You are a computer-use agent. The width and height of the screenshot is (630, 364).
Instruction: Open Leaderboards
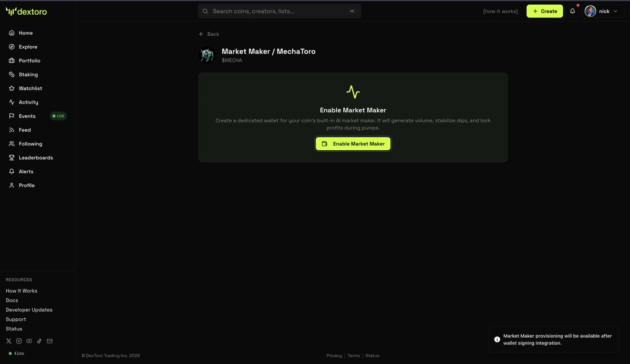pyautogui.click(x=36, y=158)
